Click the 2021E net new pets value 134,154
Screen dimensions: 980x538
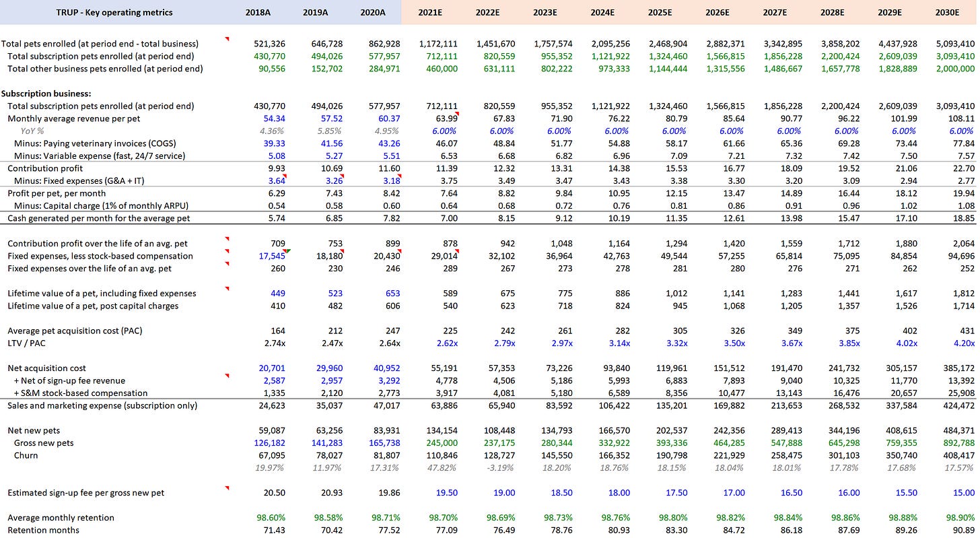pyautogui.click(x=442, y=430)
